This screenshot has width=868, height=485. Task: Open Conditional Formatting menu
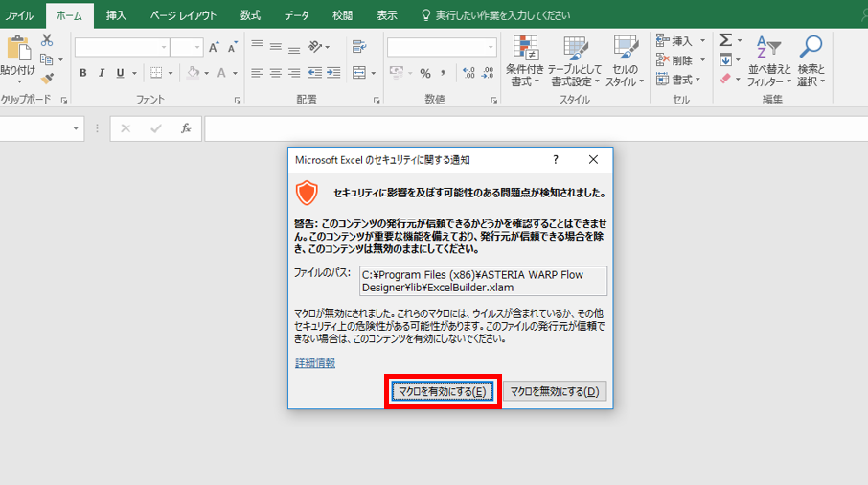(525, 61)
